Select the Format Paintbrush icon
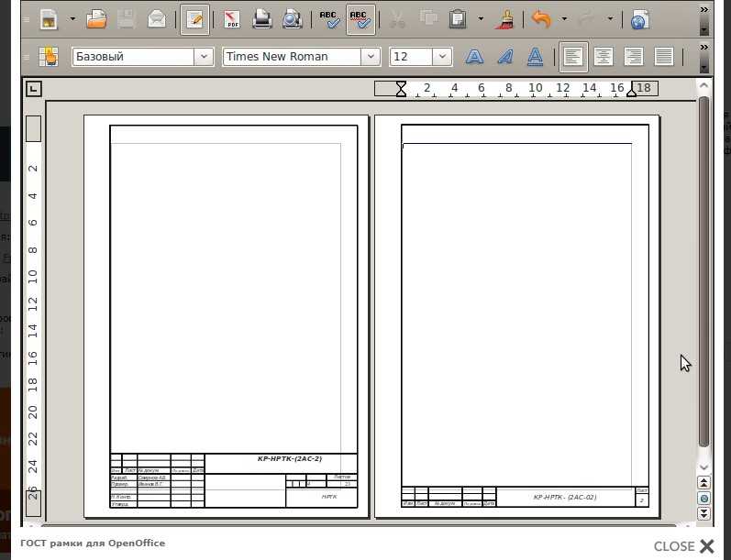Screen dimensions: 731x560 coord(504,19)
